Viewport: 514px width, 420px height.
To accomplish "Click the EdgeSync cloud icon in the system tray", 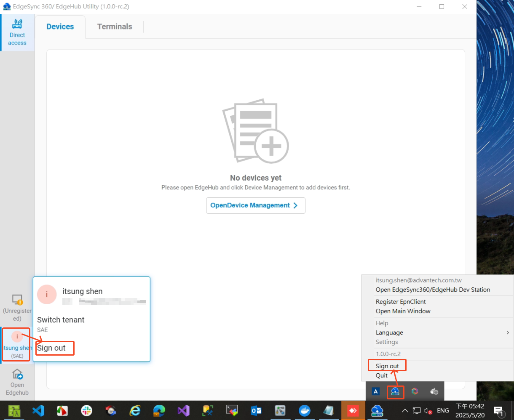I will pyautogui.click(x=395, y=391).
